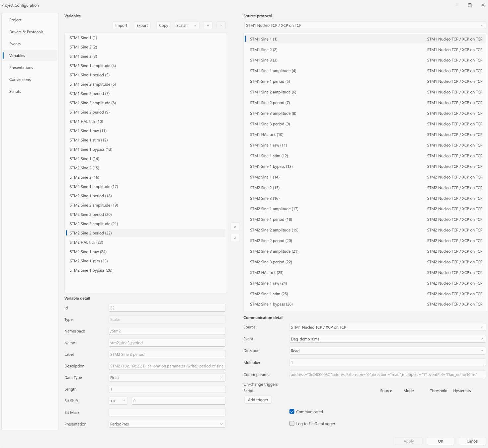Open the Scripts section

[30, 91]
